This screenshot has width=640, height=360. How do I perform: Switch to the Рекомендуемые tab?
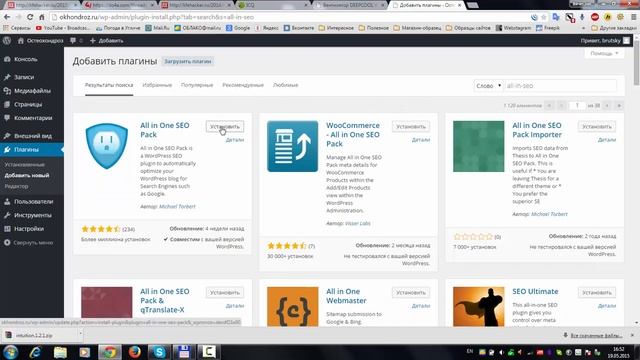[x=243, y=85]
